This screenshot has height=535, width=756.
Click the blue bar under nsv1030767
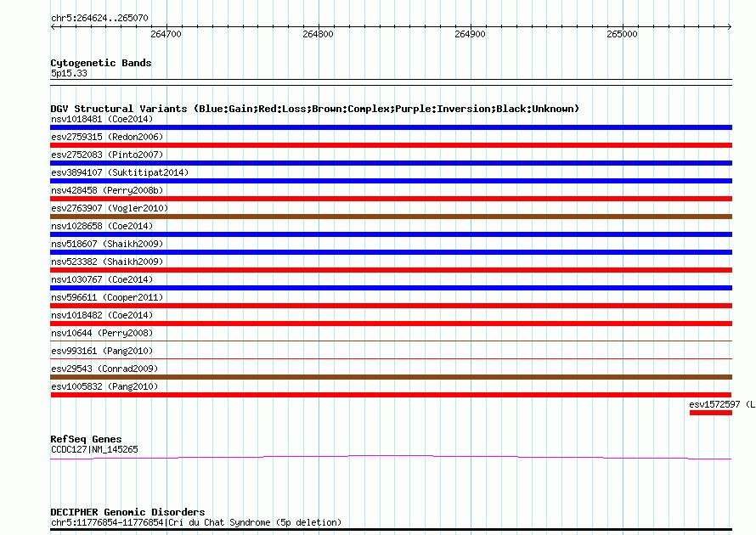pos(391,288)
